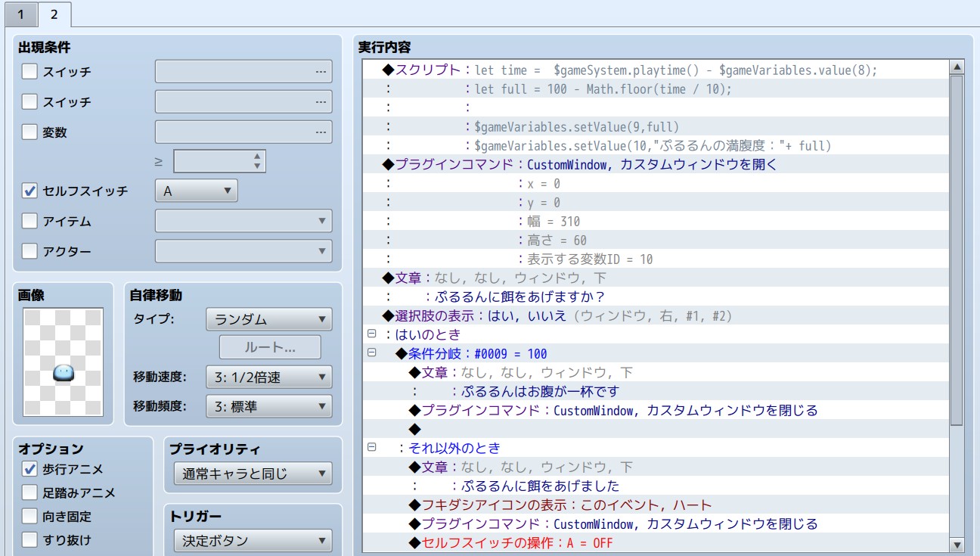This screenshot has height=556, width=980.
Task: Enable the すり抜け option checkbox
Action: [29, 540]
